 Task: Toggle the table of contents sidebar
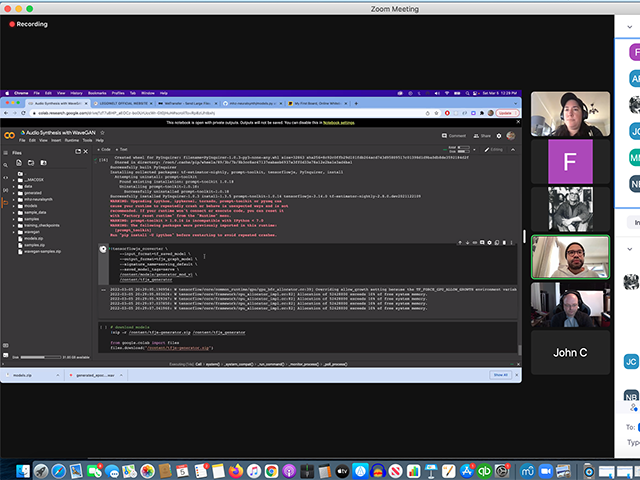pos(6,153)
